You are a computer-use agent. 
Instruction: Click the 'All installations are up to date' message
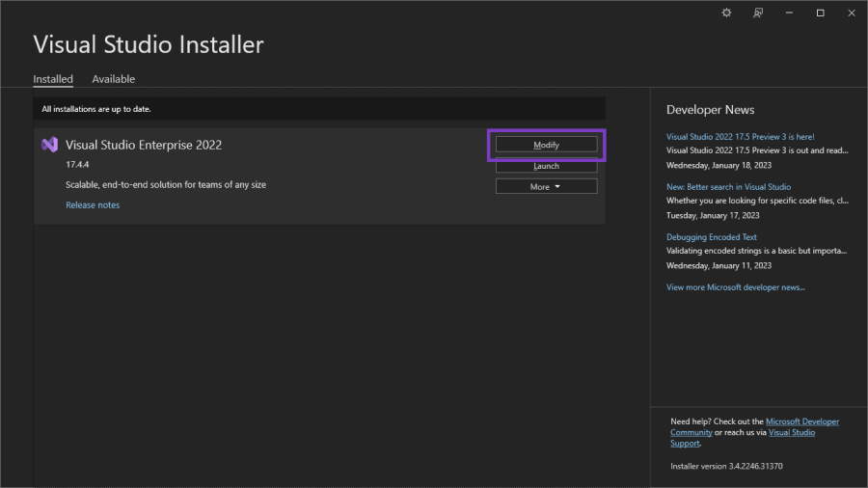coord(96,109)
